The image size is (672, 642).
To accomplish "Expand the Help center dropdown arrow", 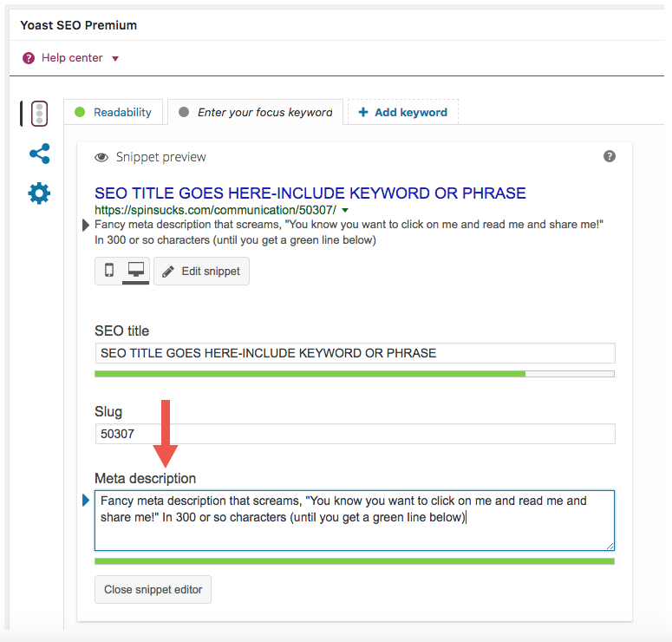I will 115,59.
